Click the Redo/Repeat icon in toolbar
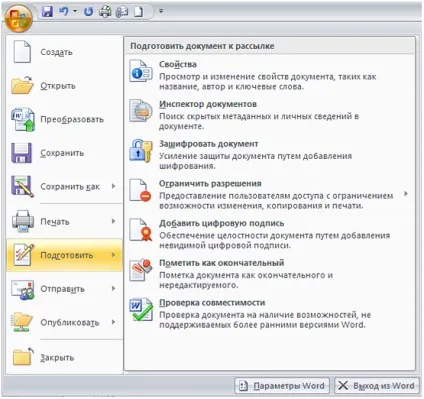 coord(88,12)
